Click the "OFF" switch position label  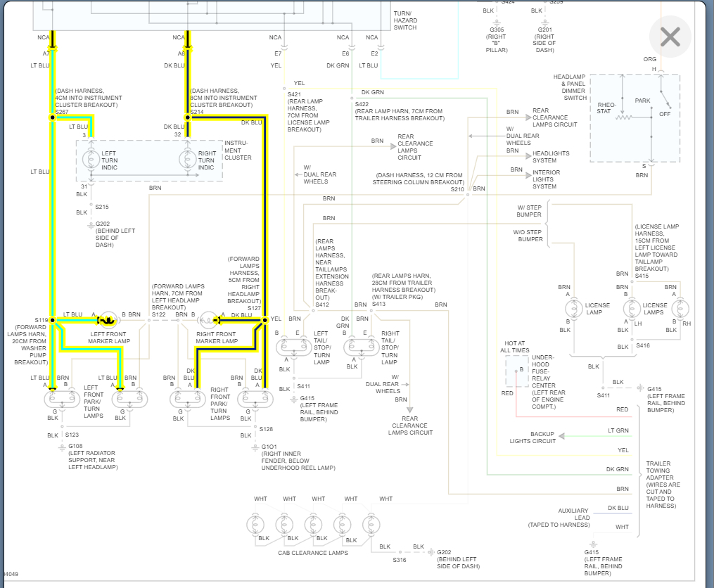click(664, 114)
